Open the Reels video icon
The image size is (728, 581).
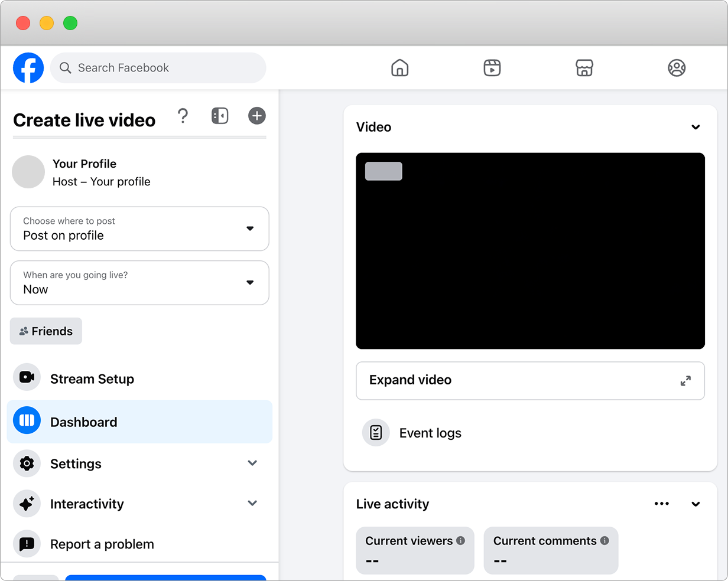coord(492,68)
